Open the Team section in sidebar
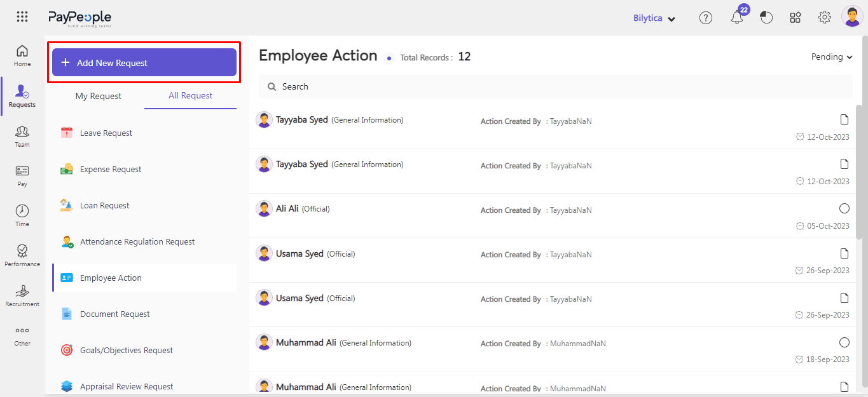868x397 pixels. point(22,136)
